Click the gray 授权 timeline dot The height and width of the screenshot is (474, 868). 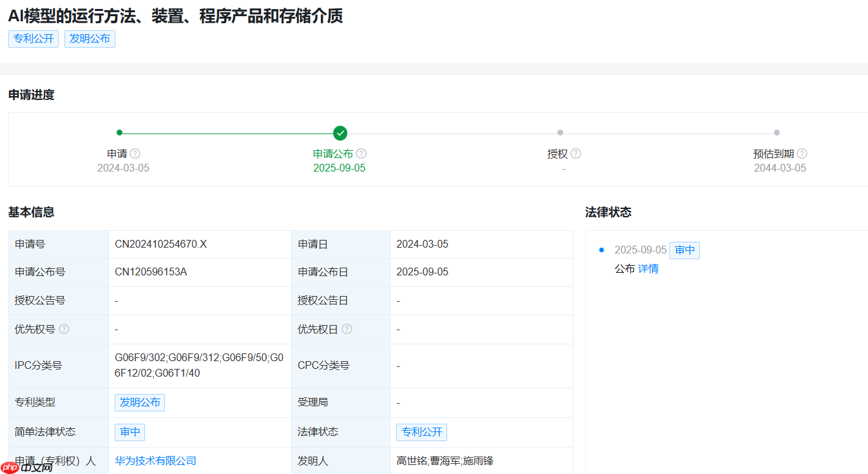[560, 132]
